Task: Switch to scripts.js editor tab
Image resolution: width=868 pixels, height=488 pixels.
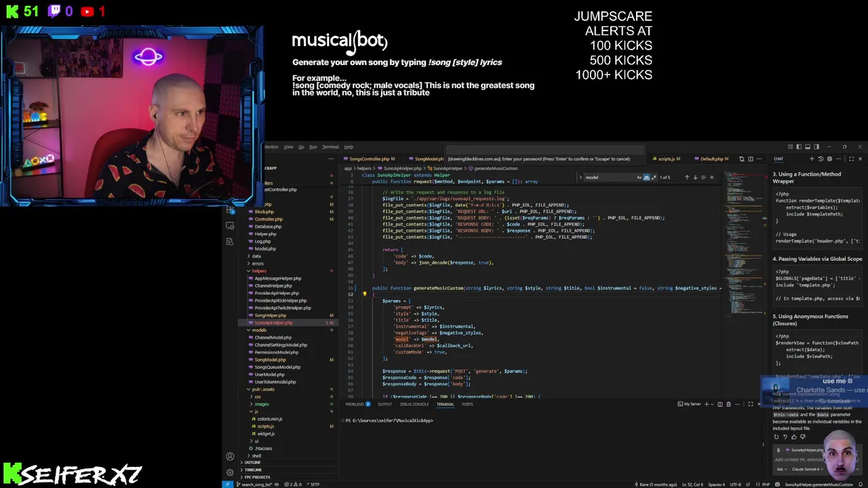Action: click(667, 159)
